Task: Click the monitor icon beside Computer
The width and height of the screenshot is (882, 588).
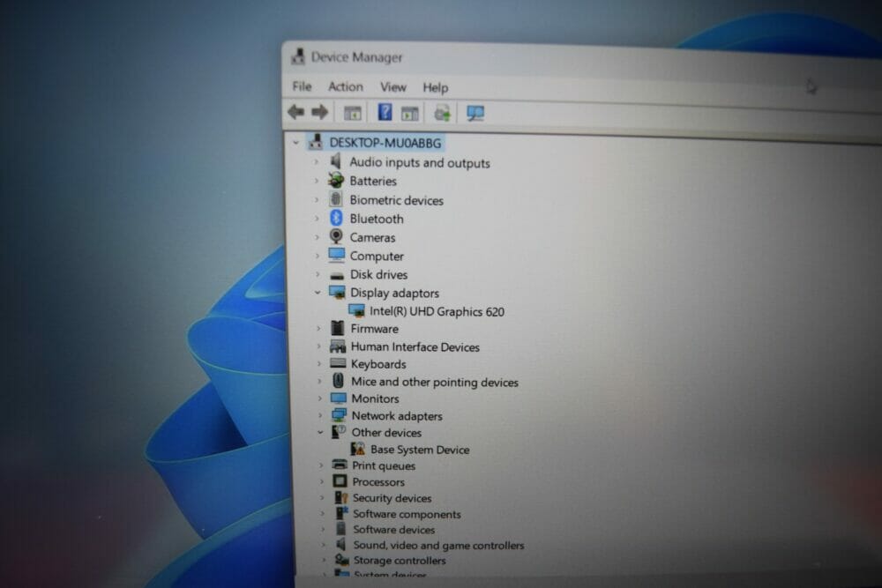Action: click(336, 256)
